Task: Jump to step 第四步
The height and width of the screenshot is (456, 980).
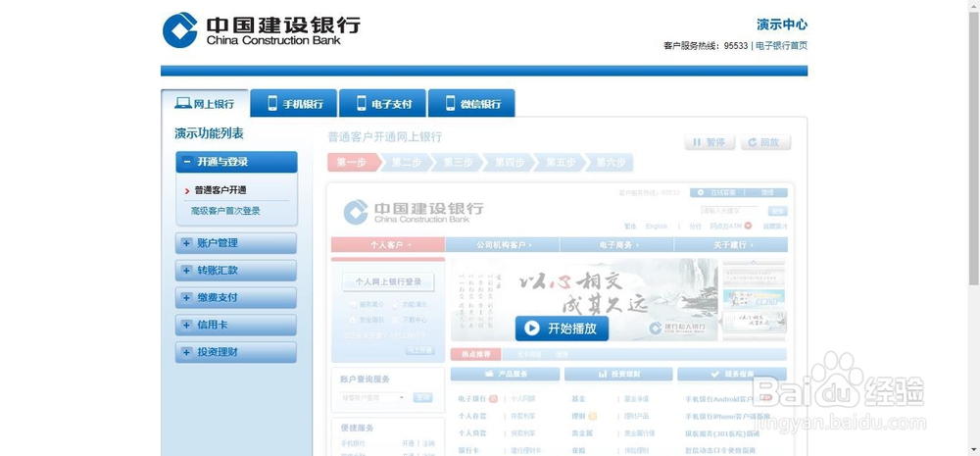Action: tap(509, 163)
